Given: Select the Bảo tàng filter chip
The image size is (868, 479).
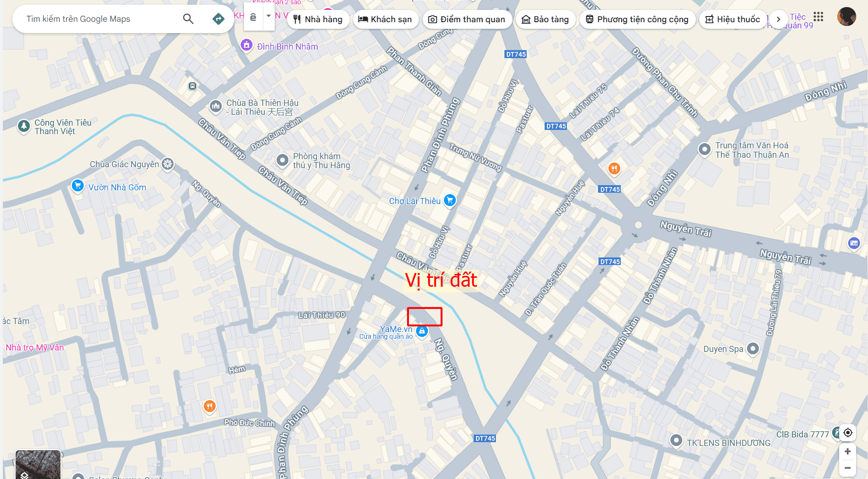Looking at the screenshot, I should 545,19.
